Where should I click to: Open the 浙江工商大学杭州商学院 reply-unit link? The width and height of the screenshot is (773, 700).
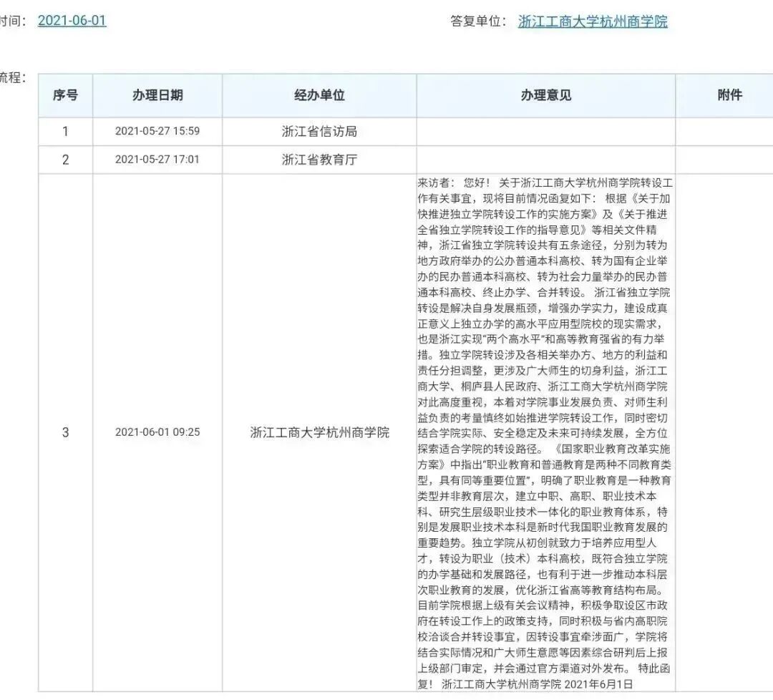tap(593, 22)
